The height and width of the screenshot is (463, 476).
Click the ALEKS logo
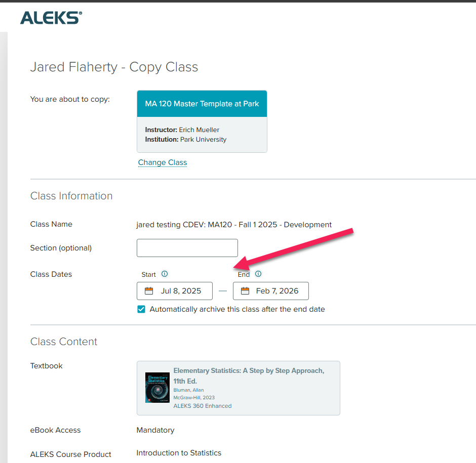pos(51,18)
